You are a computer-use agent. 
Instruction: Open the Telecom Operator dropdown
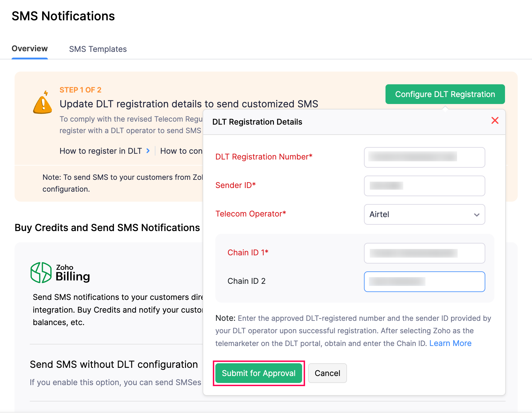click(x=424, y=214)
